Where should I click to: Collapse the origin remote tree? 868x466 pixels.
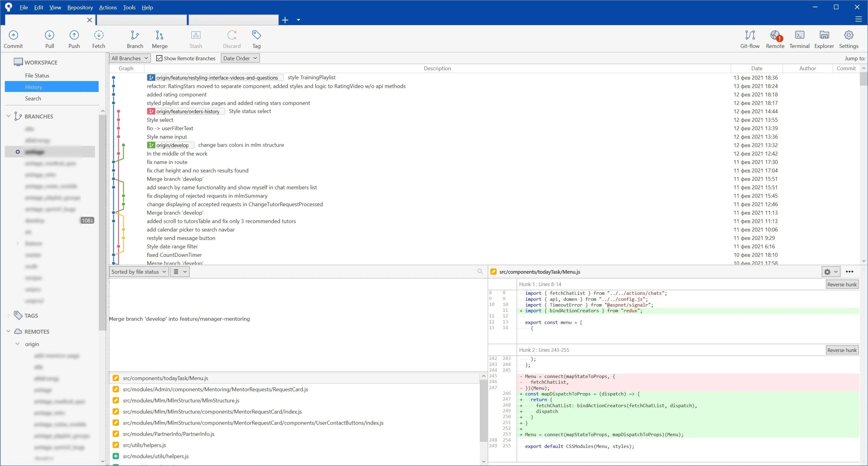pos(17,344)
